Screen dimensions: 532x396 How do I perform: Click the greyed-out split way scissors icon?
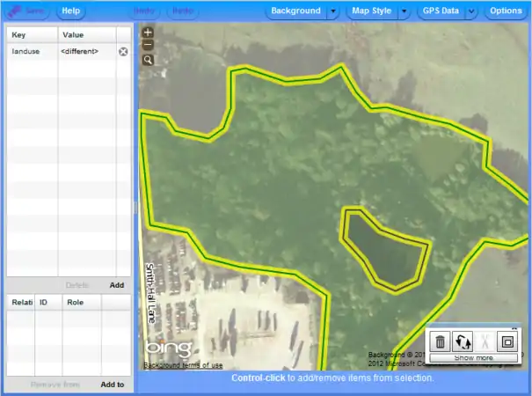pyautogui.click(x=485, y=341)
